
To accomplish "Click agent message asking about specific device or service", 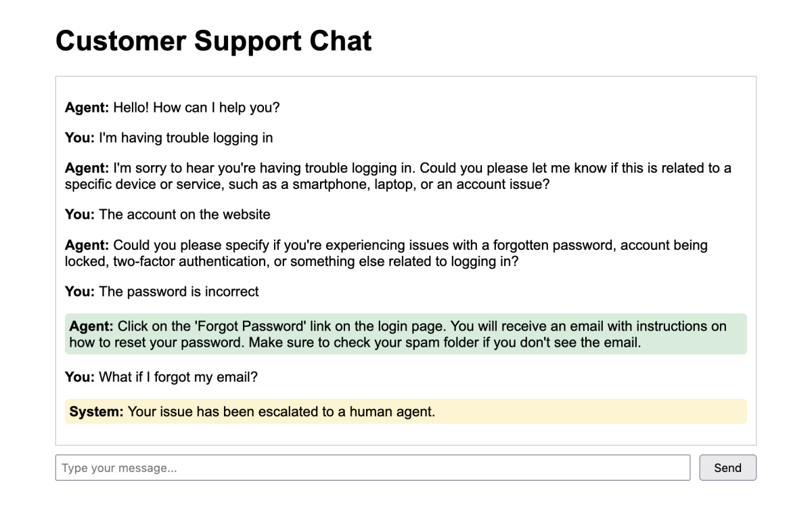I will point(406,176).
